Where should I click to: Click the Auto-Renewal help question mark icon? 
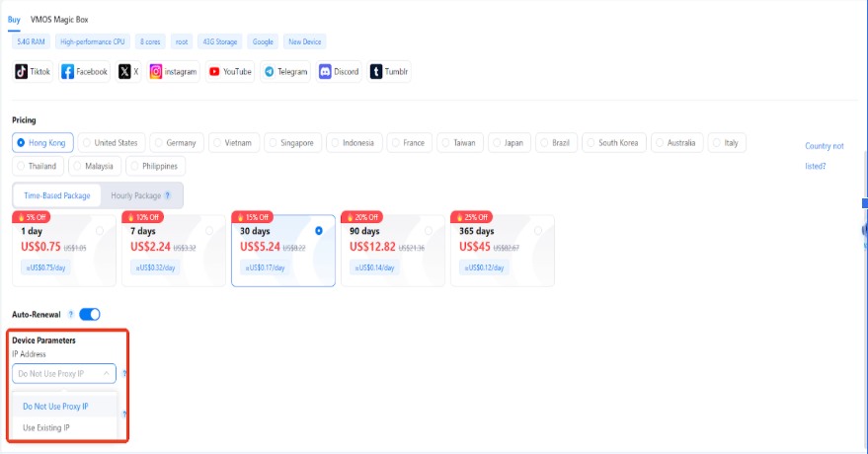coord(71,314)
